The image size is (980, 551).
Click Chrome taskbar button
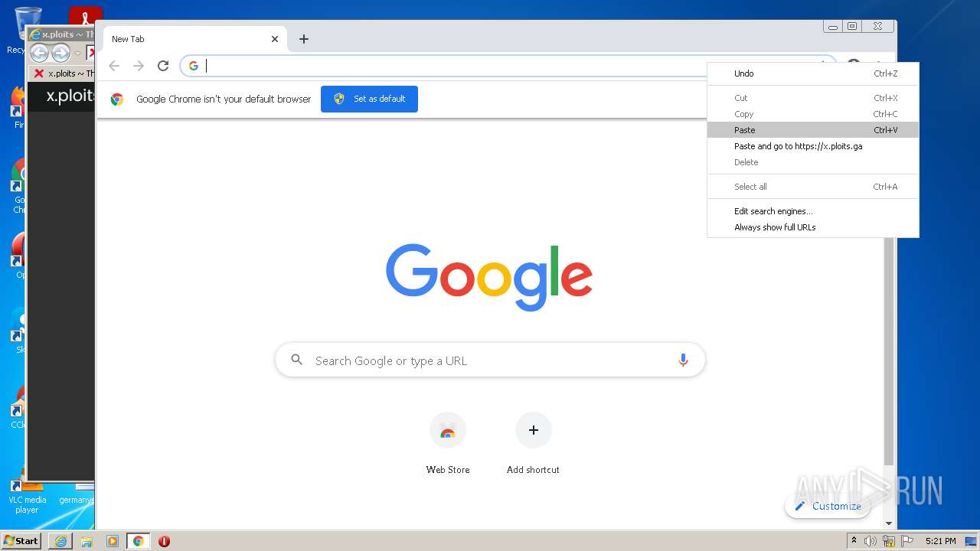pyautogui.click(x=139, y=541)
